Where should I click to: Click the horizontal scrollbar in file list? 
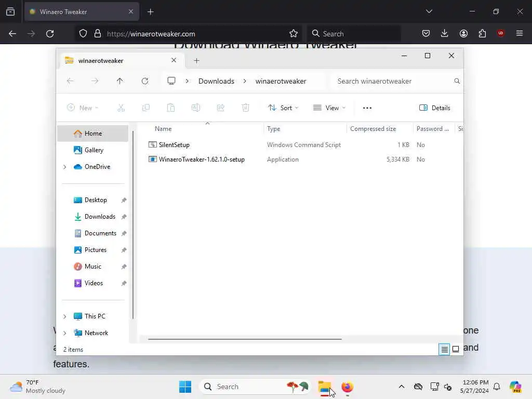[x=245, y=339]
